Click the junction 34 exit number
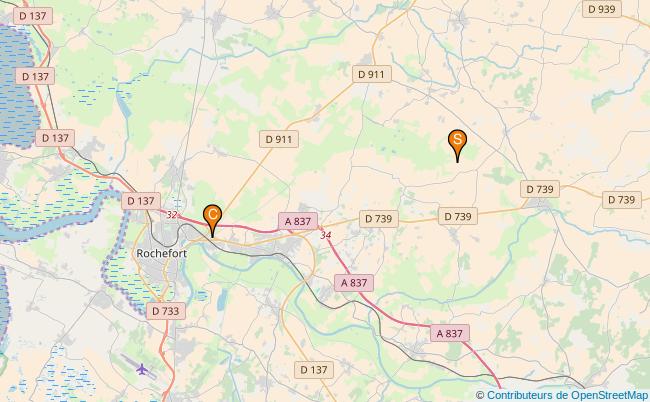650x402 pixels. click(325, 235)
